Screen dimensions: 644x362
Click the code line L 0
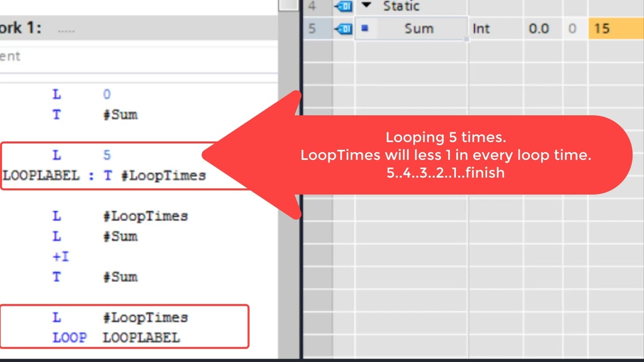click(x=82, y=95)
